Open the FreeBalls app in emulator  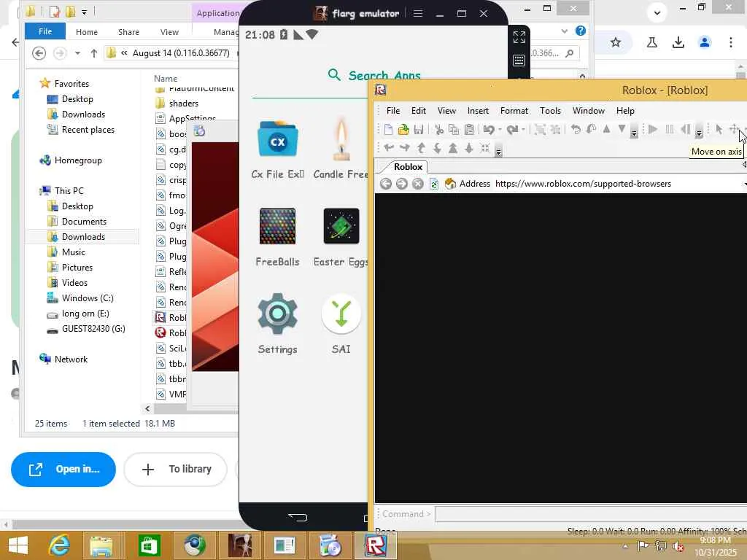pyautogui.click(x=277, y=237)
